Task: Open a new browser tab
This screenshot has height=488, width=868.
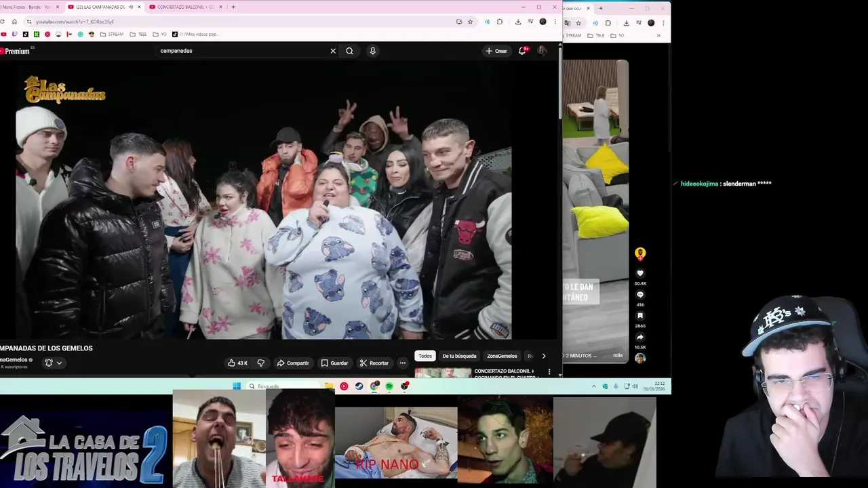Action: (x=233, y=7)
